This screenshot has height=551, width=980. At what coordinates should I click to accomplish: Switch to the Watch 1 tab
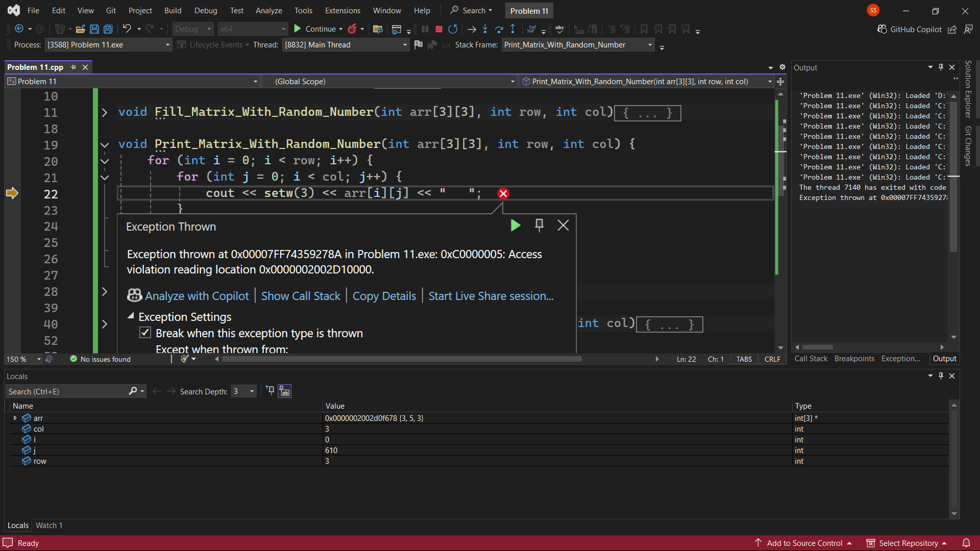[49, 525]
